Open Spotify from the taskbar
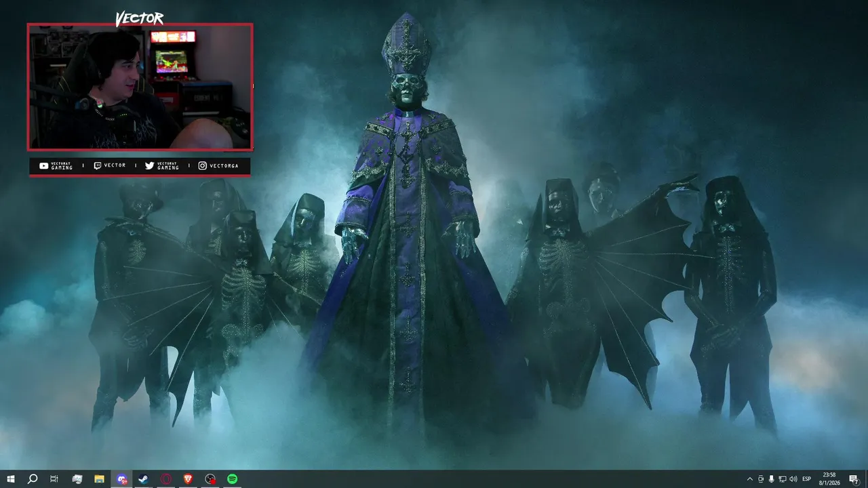 click(232, 479)
